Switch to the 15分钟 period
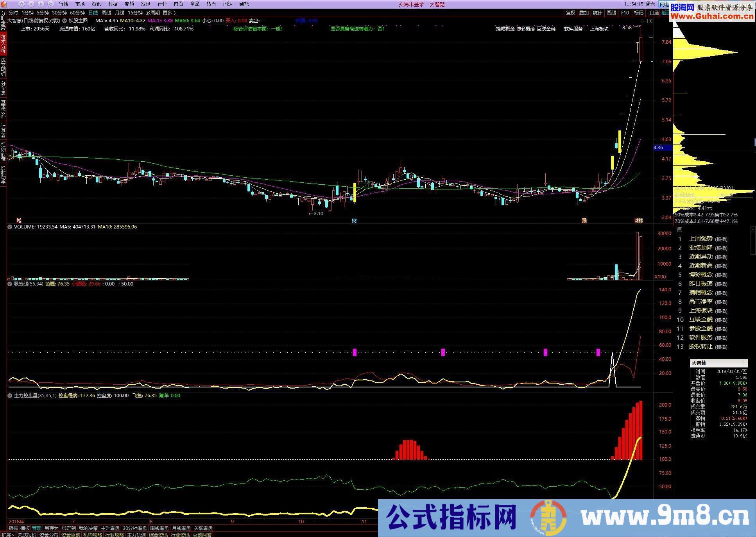The image size is (756, 537). (x=135, y=13)
